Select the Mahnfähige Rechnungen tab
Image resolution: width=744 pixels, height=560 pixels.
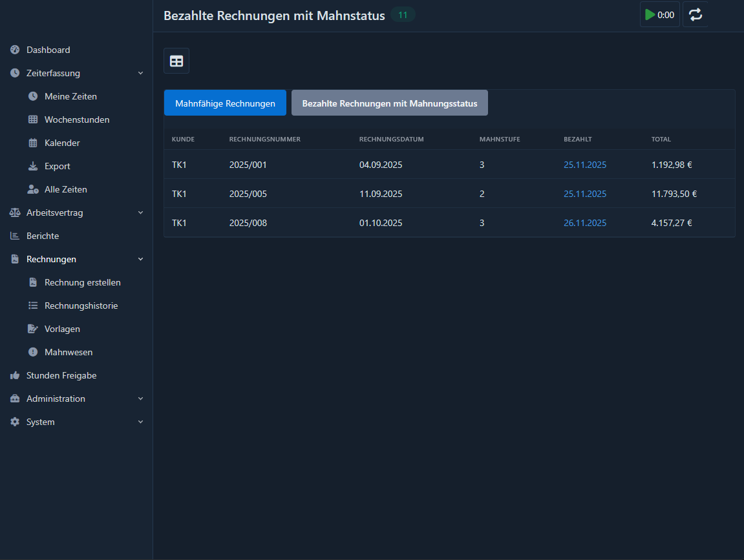coord(225,103)
